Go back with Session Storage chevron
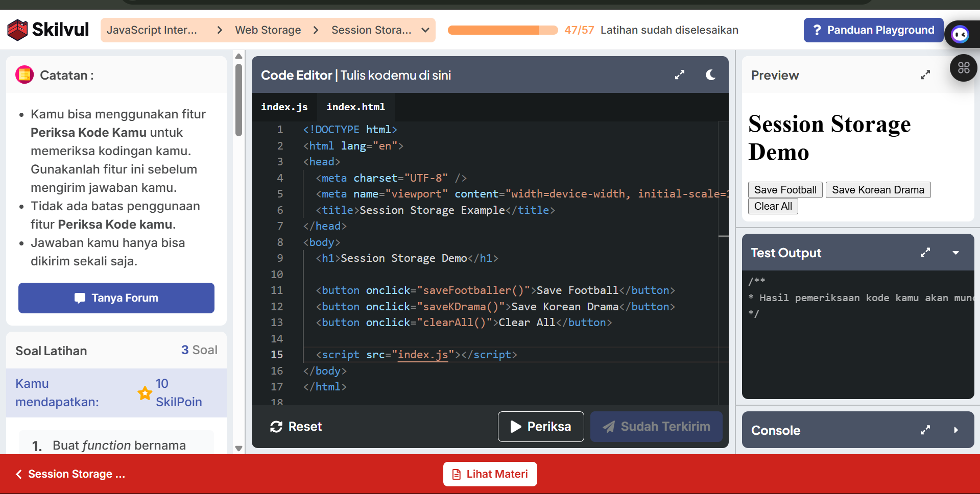This screenshot has width=980, height=494. 19,474
